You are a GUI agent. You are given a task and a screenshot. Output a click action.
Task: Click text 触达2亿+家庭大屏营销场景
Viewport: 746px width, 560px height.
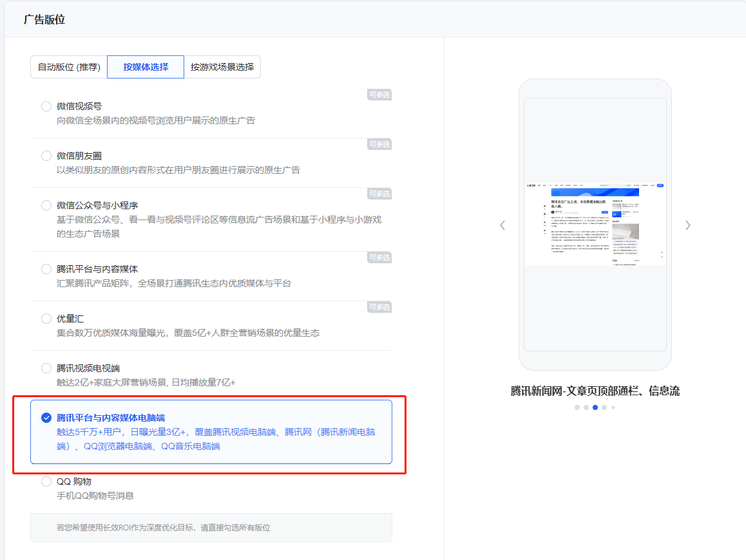click(x=111, y=382)
